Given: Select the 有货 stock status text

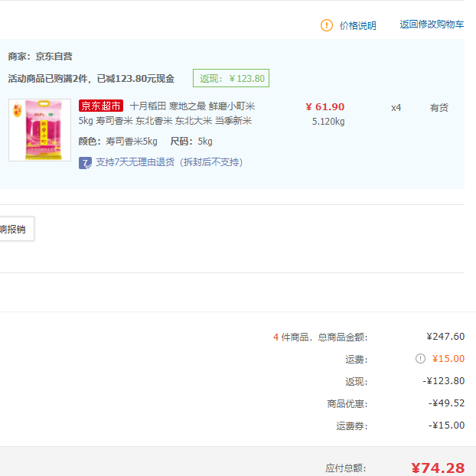Looking at the screenshot, I should [439, 107].
